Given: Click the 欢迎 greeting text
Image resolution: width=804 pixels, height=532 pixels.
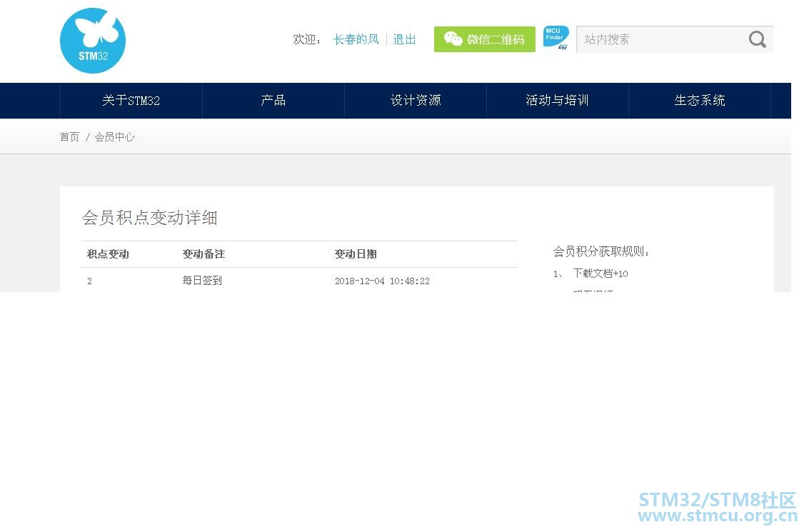Looking at the screenshot, I should coord(306,39).
